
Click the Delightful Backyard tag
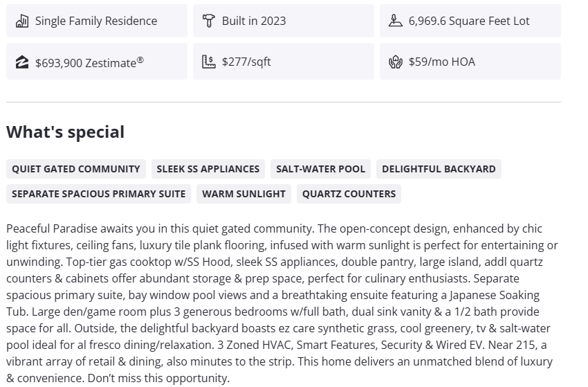(x=439, y=169)
